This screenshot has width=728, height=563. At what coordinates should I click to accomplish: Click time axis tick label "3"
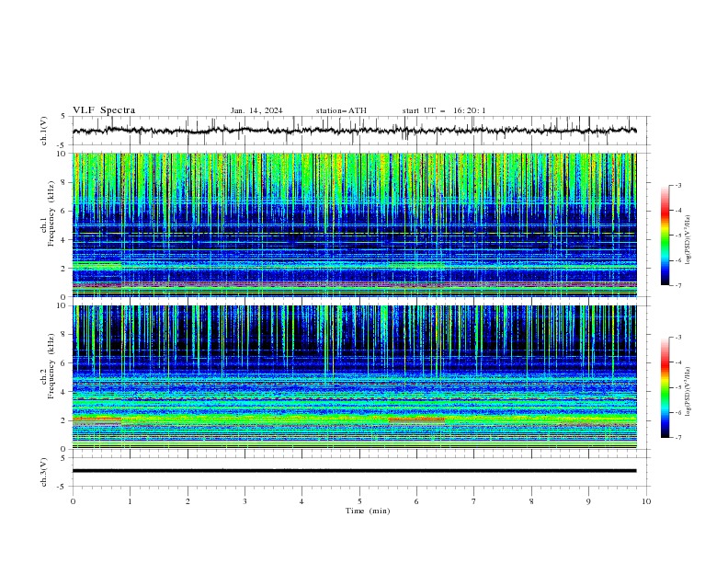[x=245, y=501]
